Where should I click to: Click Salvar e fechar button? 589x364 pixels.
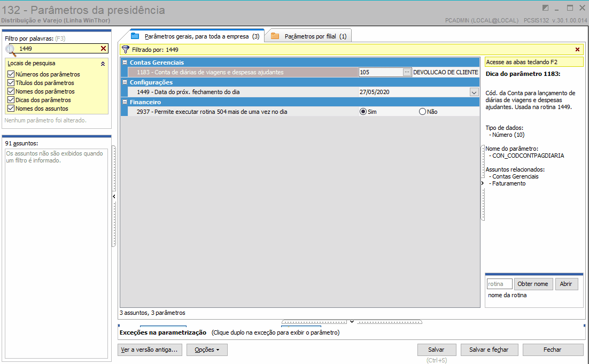(x=489, y=350)
